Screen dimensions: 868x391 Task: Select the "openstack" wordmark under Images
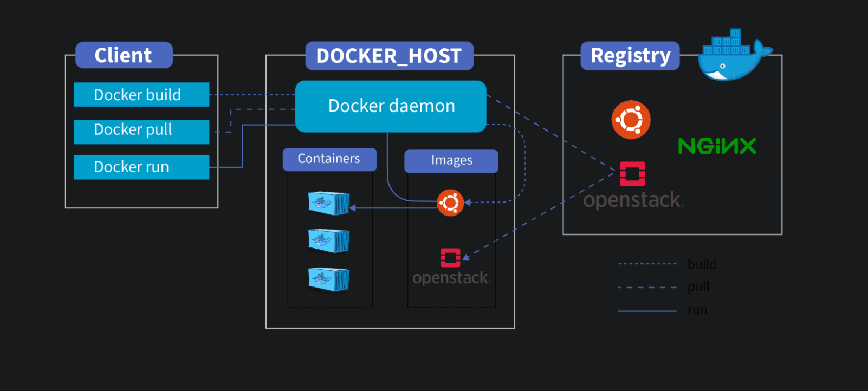451,278
